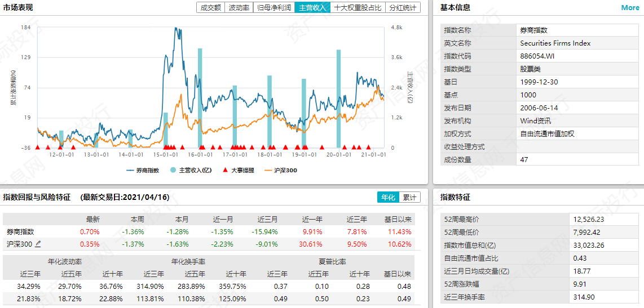Click the tall revenue bar near 20-01-01
644x308 pixels.
click(338, 99)
